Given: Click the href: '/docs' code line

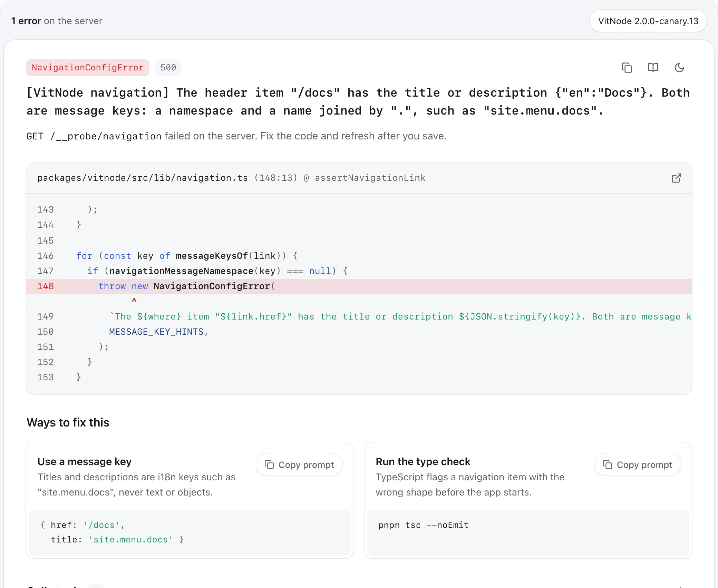Looking at the screenshot, I should [x=83, y=525].
